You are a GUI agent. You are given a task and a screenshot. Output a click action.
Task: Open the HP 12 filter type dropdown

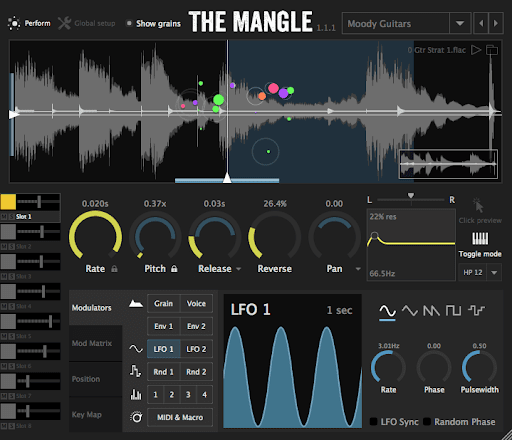494,273
